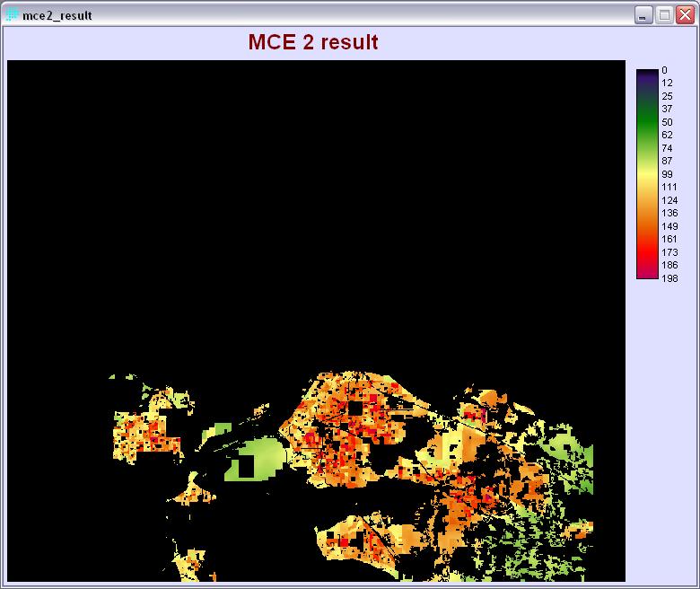Click the legend label 124

[x=669, y=200]
